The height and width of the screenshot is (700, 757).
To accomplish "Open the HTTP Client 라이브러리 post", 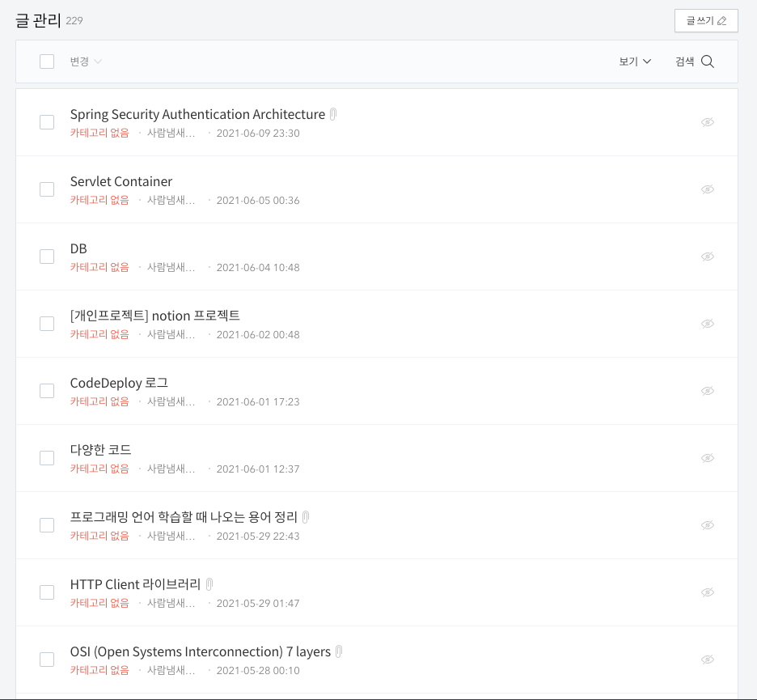I will click(x=135, y=584).
